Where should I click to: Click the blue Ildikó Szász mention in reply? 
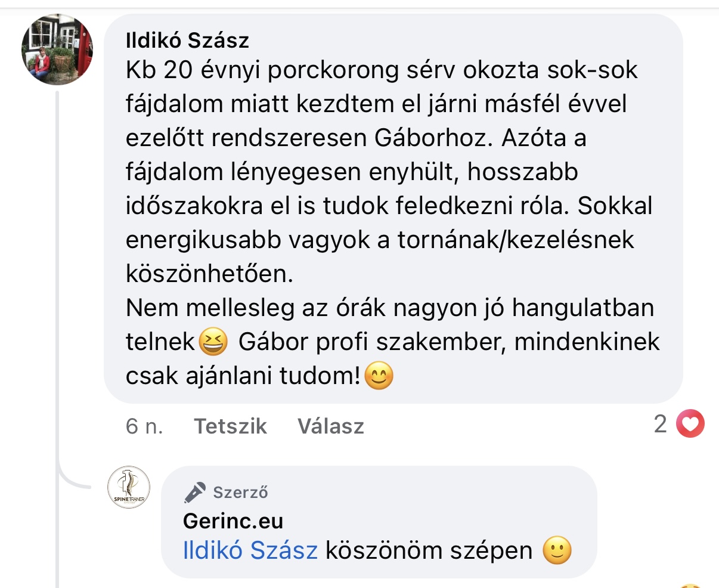250,550
